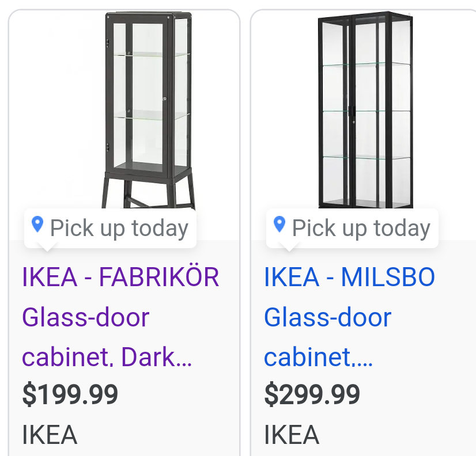The width and height of the screenshot is (476, 456).
Task: Click the truncated 'cabinet, Dark…' text
Action: (107, 357)
